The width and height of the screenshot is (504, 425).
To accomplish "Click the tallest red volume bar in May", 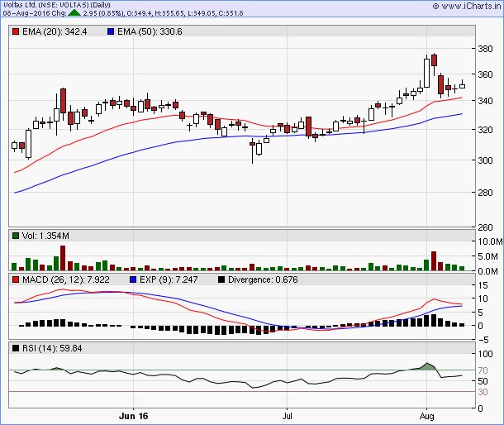I will [63, 258].
